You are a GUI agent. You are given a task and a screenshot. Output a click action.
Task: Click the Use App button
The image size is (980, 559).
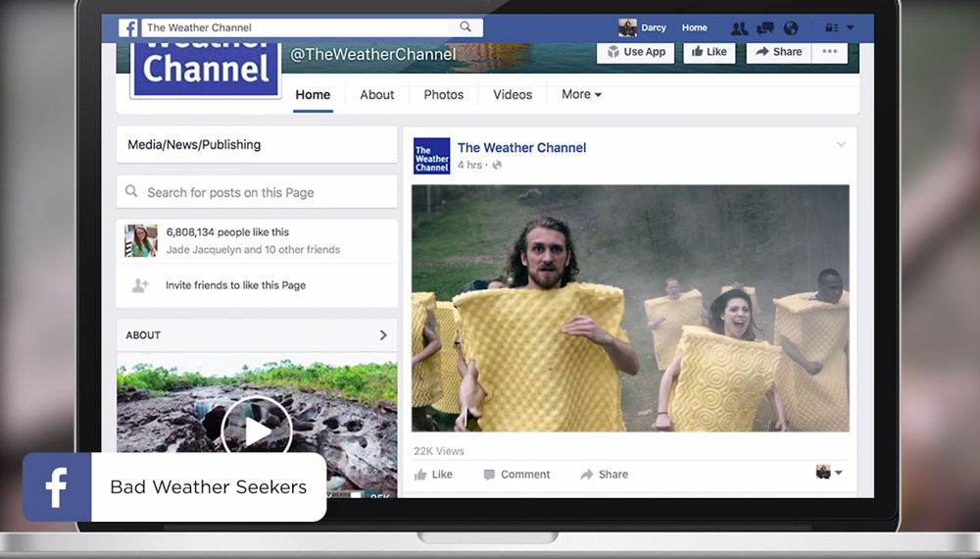tap(636, 52)
